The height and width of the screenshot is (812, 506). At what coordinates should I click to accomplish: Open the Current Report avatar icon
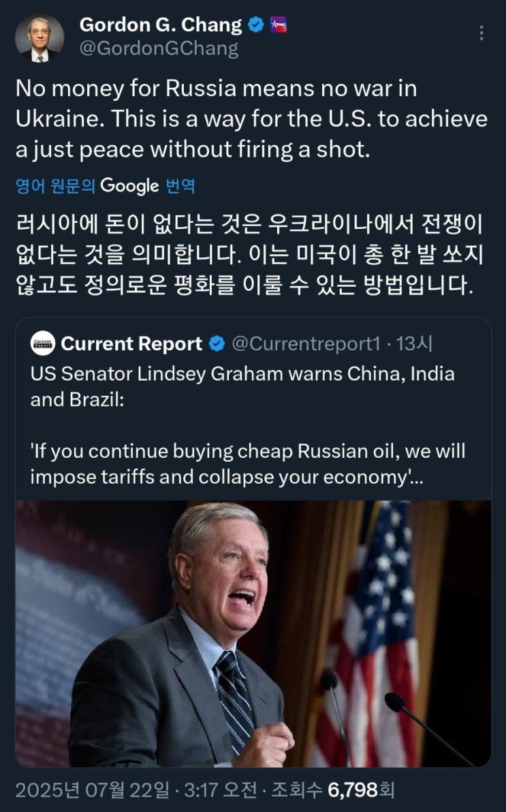(x=42, y=344)
